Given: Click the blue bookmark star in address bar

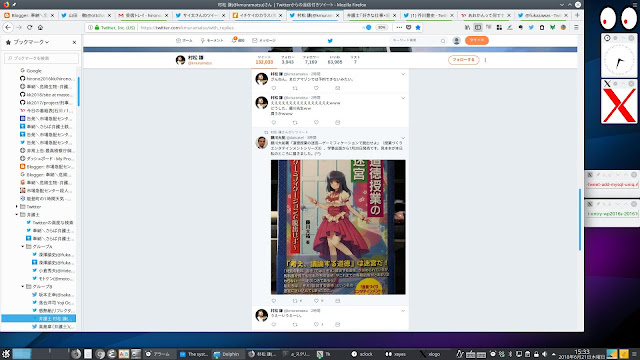Looking at the screenshot, I should point(418,27).
